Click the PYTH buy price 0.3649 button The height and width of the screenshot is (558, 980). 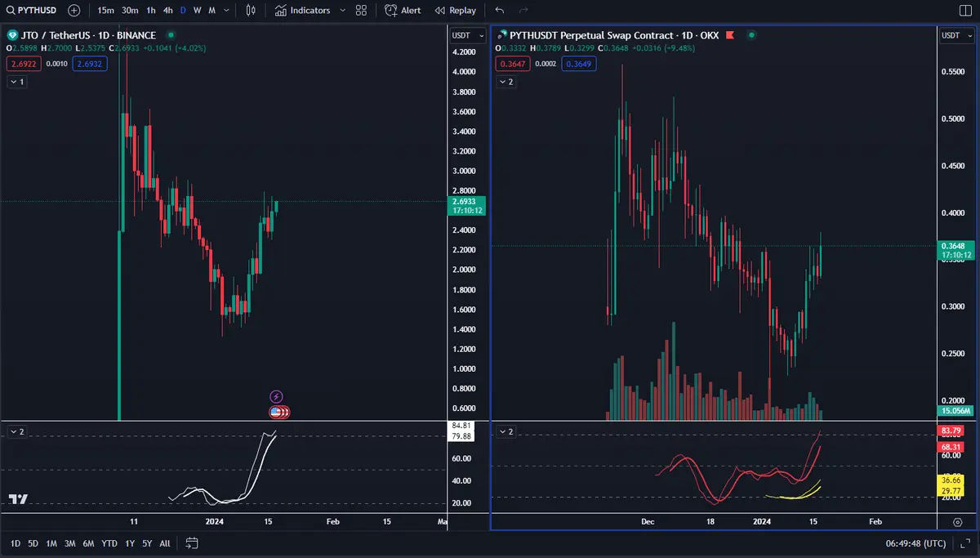[579, 63]
